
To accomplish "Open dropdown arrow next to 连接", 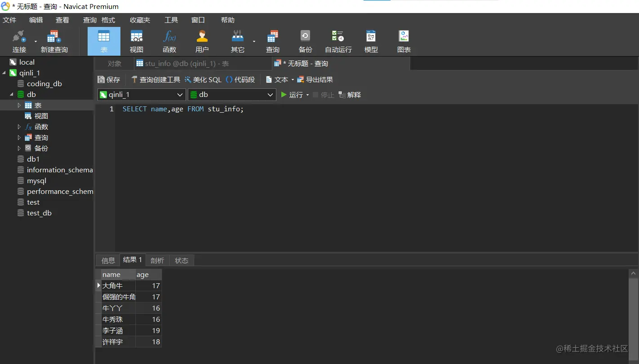I will point(35,41).
